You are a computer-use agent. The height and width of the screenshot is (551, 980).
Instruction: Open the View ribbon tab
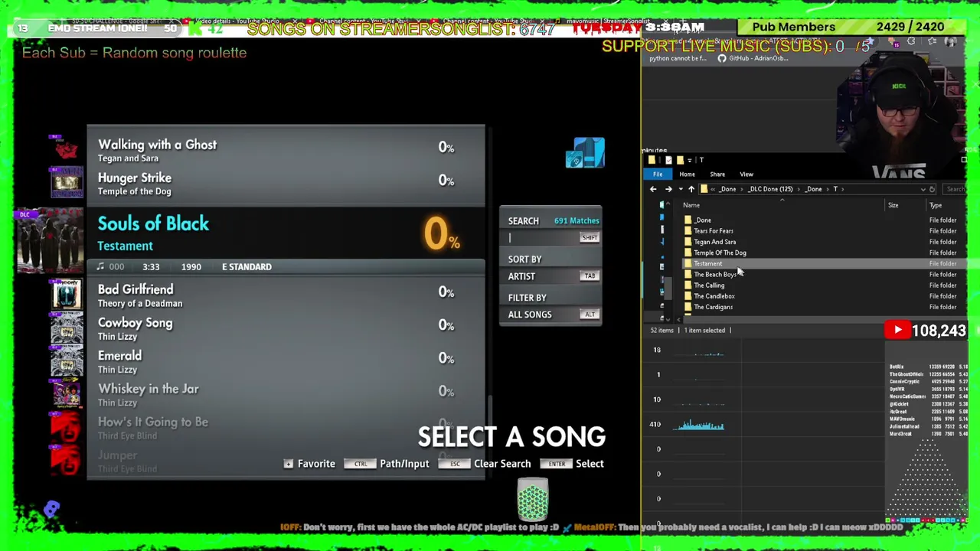click(746, 174)
